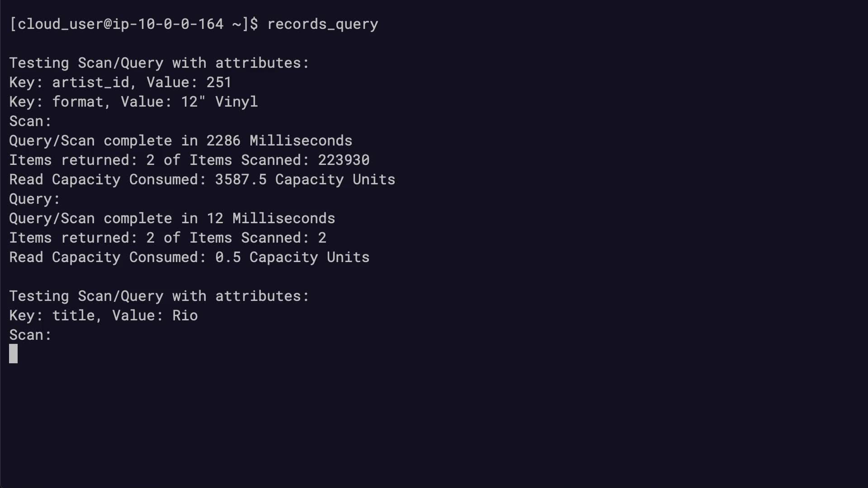Viewport: 868px width, 488px height.
Task: Click the "Key: title" text
Action: [x=52, y=315]
